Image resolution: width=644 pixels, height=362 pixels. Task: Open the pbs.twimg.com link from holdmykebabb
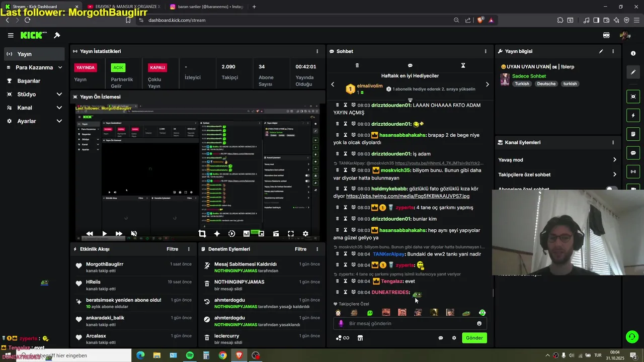(408, 196)
